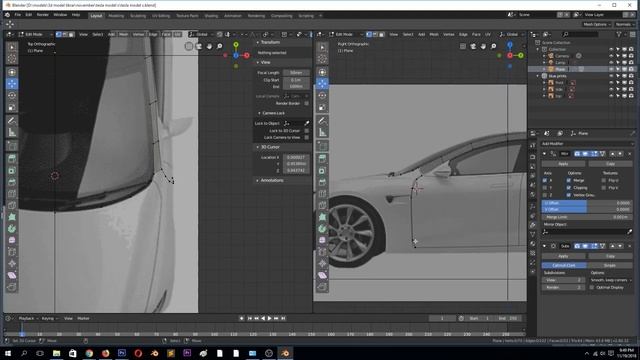This screenshot has width=640, height=360.
Task: Switch to the Sculpting workspace tab
Action: coord(138,16)
